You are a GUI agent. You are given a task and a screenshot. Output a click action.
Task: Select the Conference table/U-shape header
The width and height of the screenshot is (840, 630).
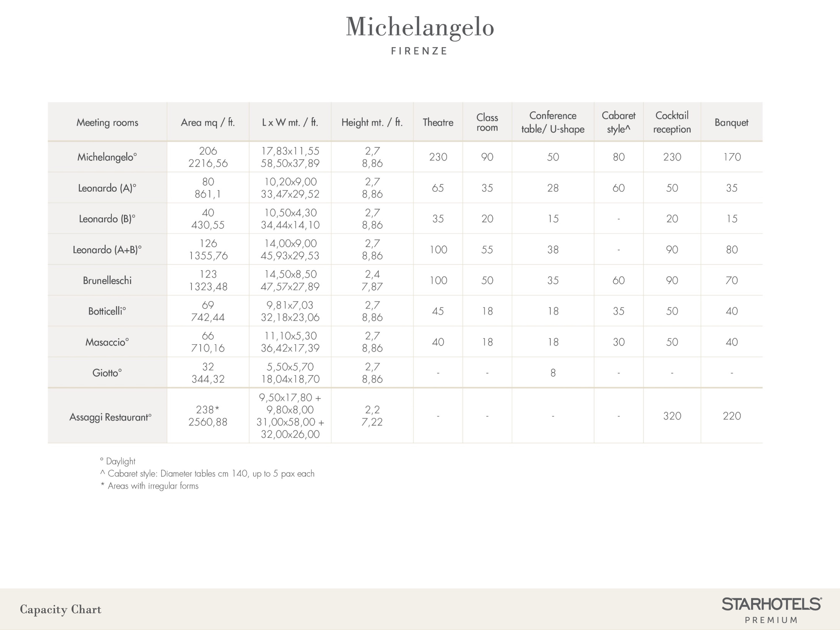(553, 122)
